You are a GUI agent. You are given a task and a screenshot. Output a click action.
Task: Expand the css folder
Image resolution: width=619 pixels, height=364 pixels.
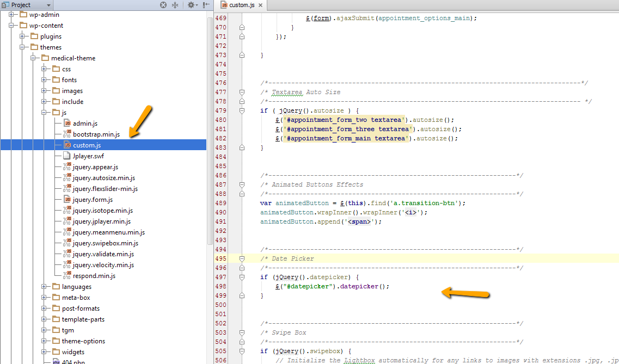coord(44,69)
